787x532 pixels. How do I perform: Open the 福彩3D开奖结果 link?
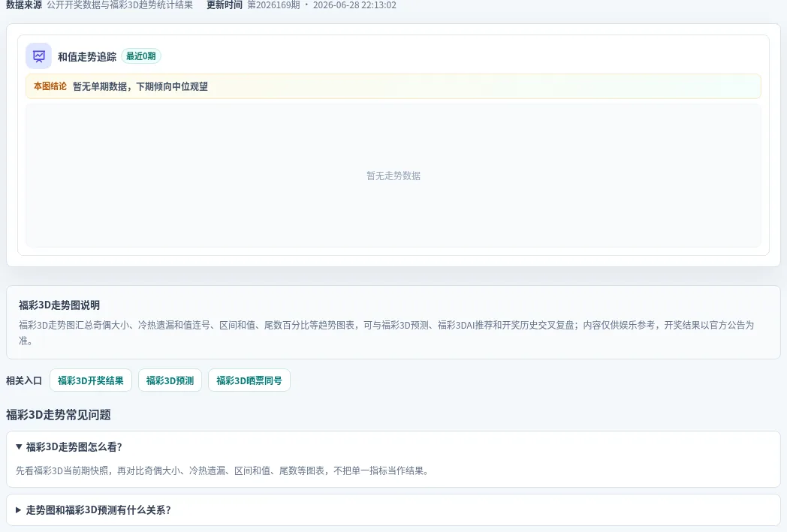(x=91, y=380)
